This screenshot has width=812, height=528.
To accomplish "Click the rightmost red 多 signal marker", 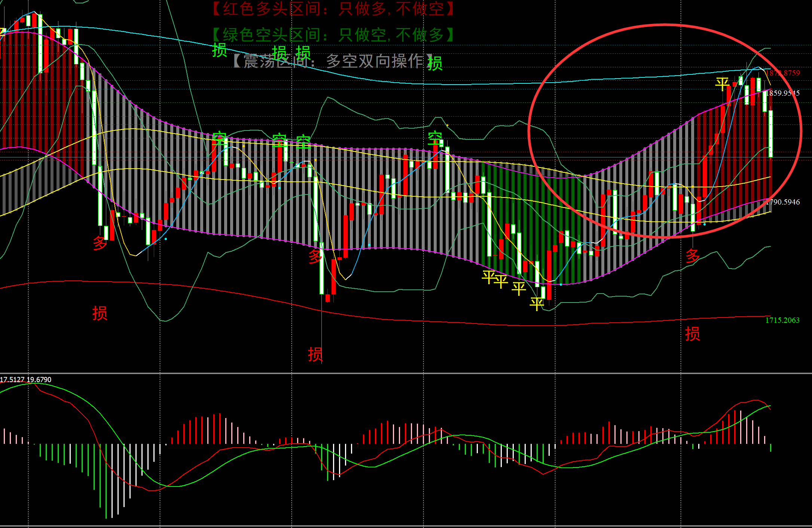I will point(692,256).
